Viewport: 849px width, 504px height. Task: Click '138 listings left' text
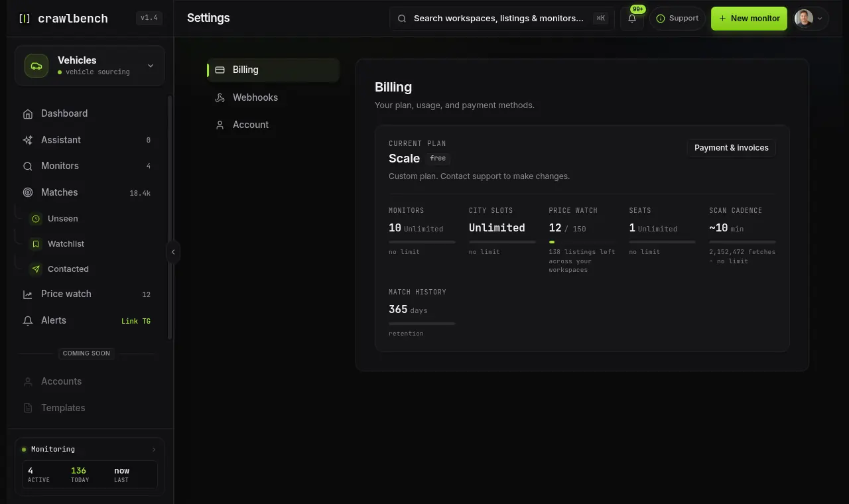pyautogui.click(x=582, y=252)
